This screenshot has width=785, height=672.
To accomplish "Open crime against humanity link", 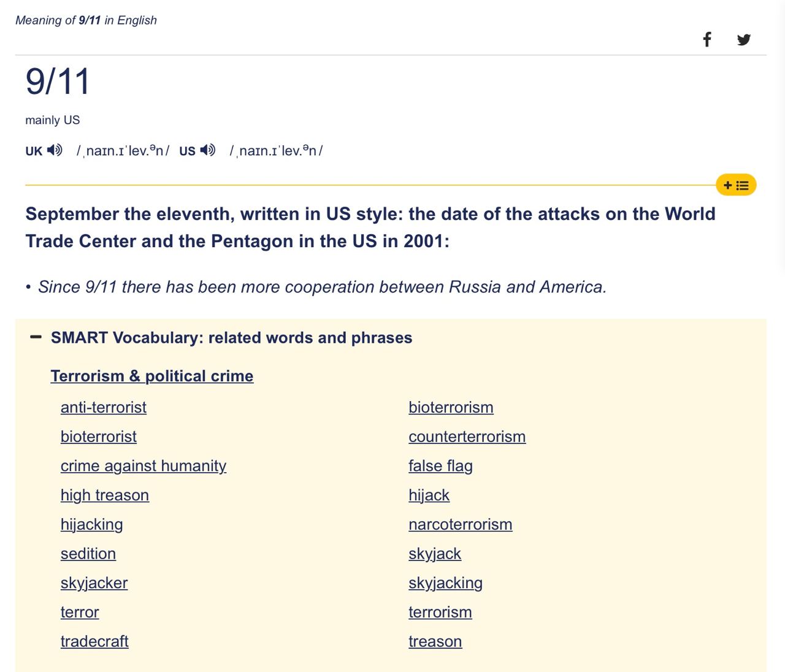I will pyautogui.click(x=144, y=466).
